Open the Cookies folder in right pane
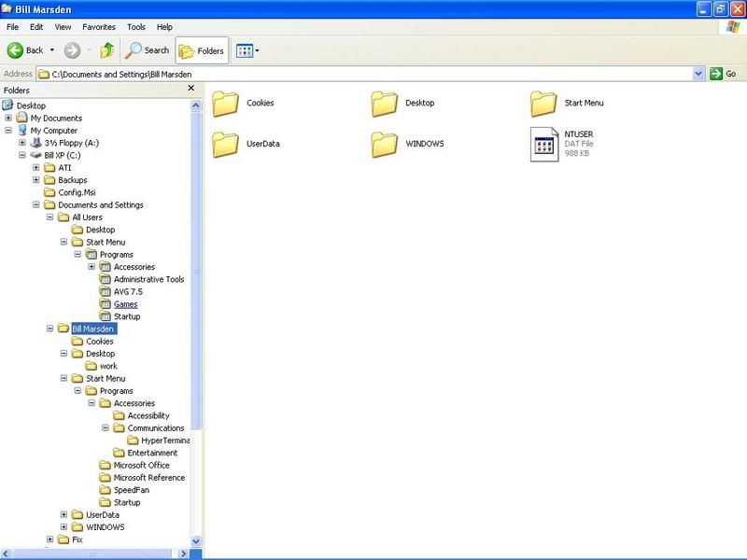747x560 pixels. point(226,104)
